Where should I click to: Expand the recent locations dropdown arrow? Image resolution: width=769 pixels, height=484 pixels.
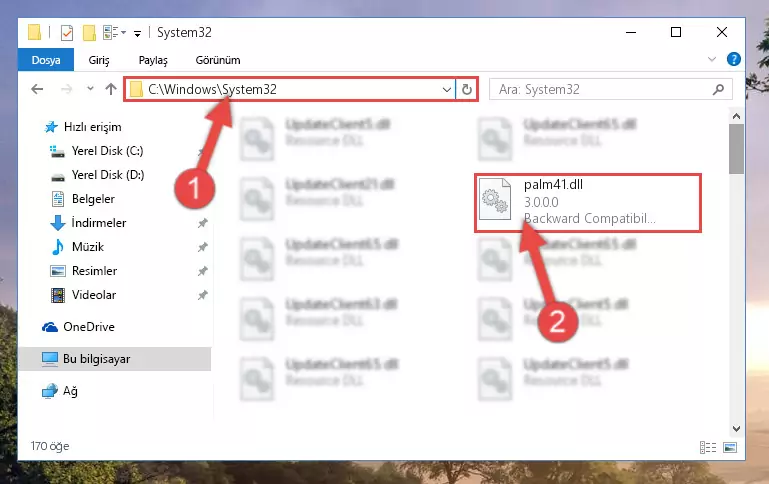90,89
